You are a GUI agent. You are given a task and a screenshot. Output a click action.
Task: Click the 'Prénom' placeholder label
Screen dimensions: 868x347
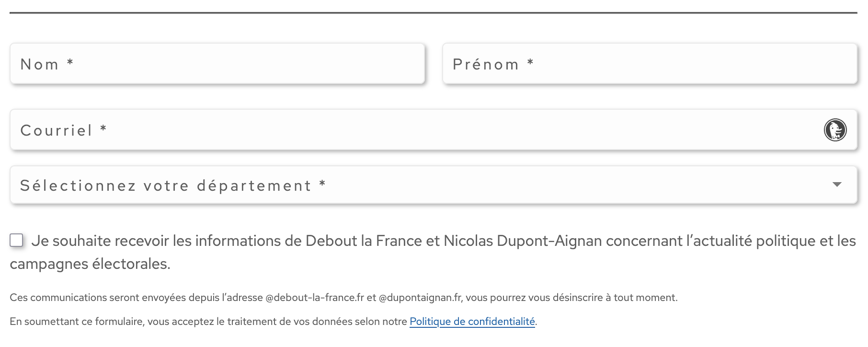point(485,64)
